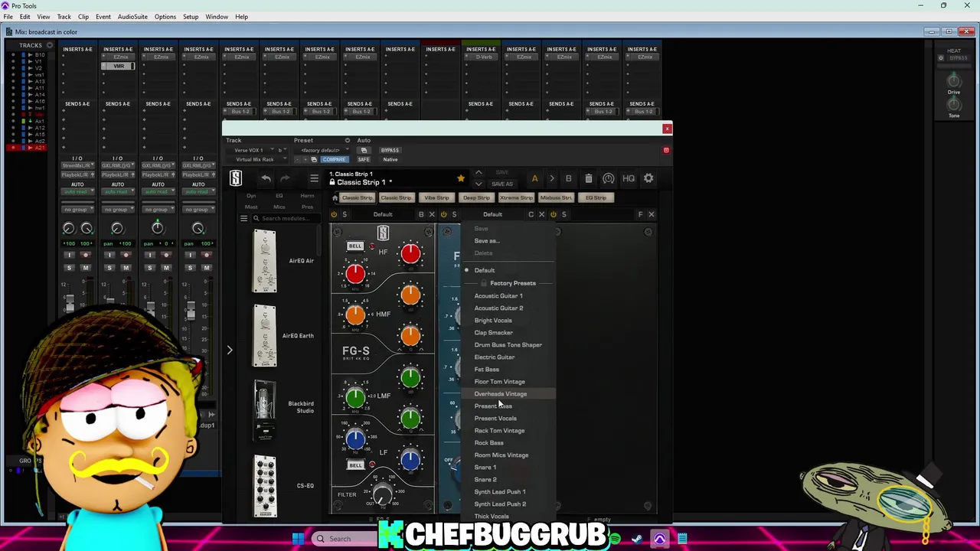Toggle power for the slot C module
The width and height of the screenshot is (980, 551).
[443, 214]
